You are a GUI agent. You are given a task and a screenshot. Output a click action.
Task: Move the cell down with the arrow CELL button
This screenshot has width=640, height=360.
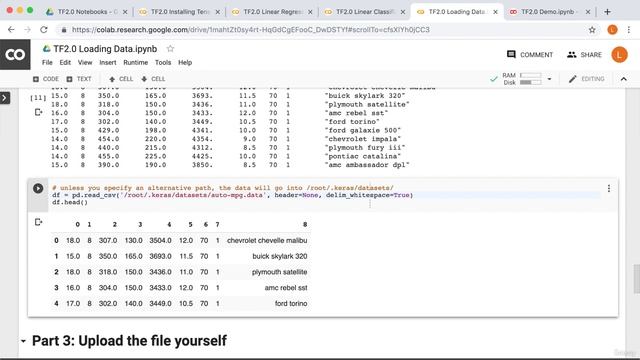tap(153, 79)
